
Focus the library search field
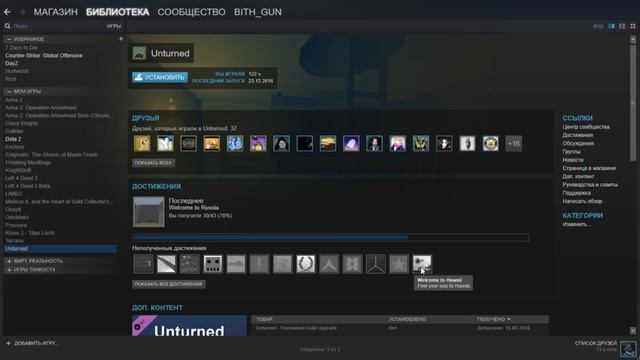point(58,26)
